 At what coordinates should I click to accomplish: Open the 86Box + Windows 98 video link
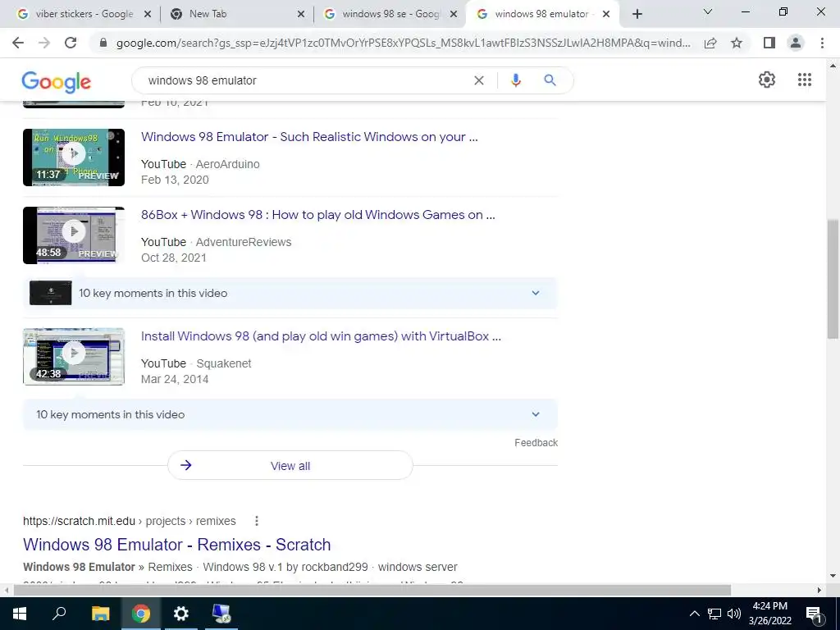[317, 215]
